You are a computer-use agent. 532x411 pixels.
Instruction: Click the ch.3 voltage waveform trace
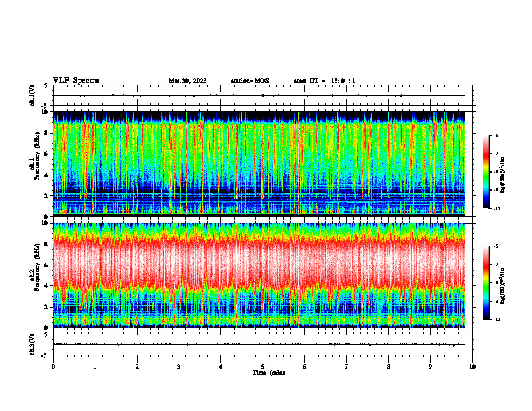click(x=259, y=345)
